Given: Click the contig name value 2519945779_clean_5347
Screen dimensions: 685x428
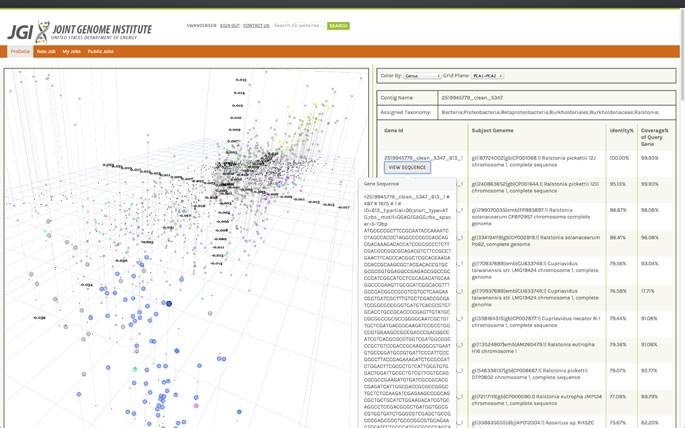Looking at the screenshot, I should (x=472, y=98).
